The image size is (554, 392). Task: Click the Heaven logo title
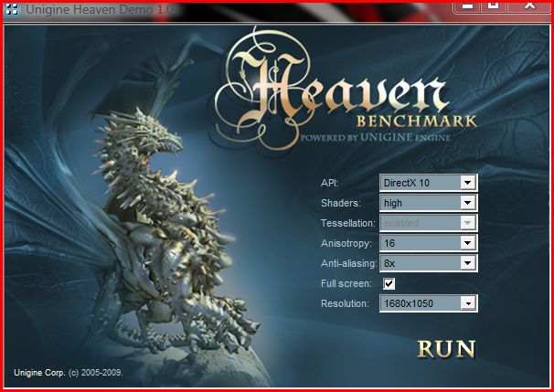332,89
